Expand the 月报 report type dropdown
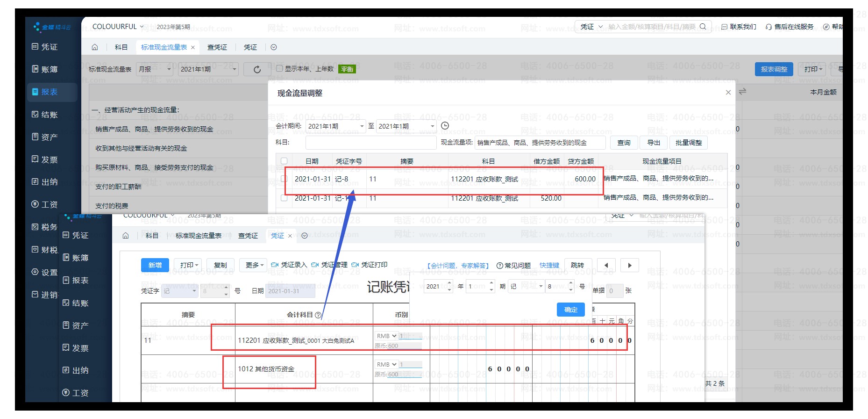868x419 pixels. (155, 69)
